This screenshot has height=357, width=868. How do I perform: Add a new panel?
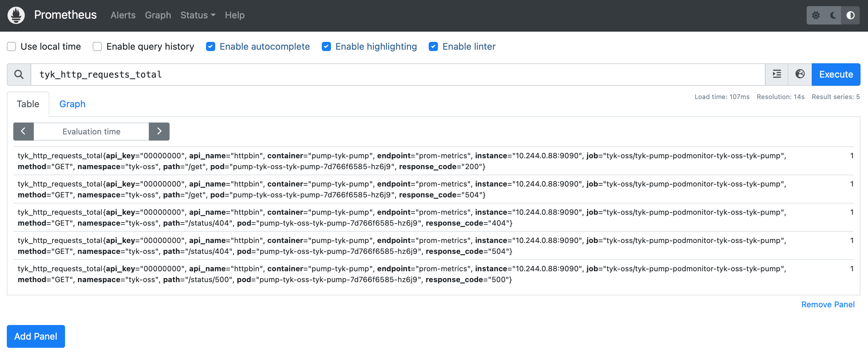tap(36, 336)
